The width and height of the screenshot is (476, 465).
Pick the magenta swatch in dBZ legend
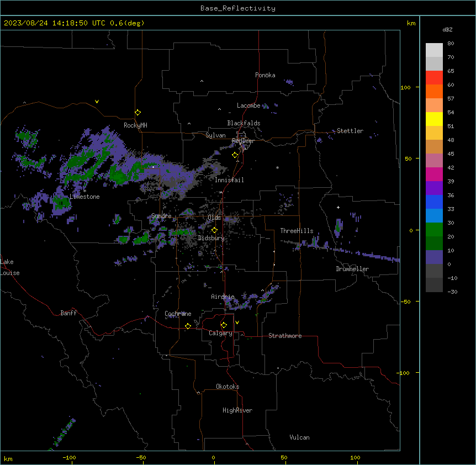(434, 174)
